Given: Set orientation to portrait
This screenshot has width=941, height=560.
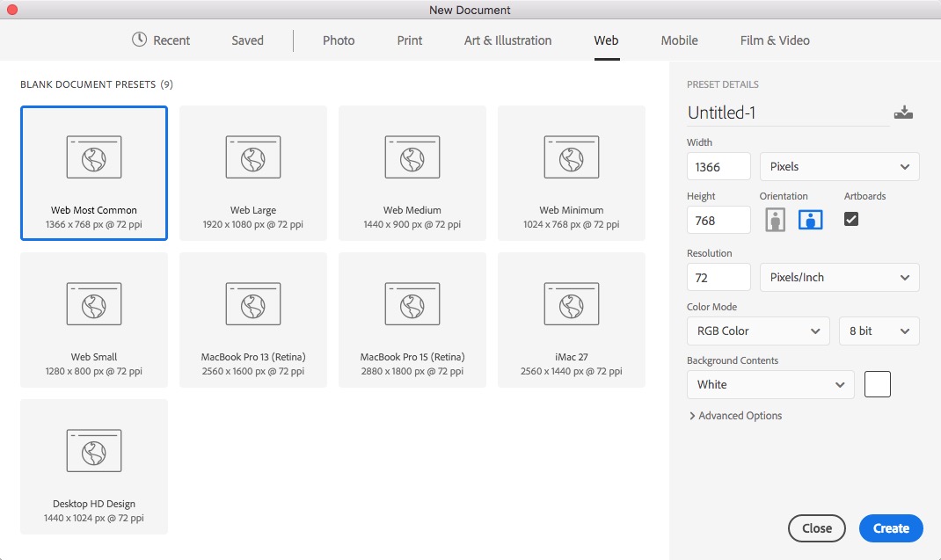Looking at the screenshot, I should (775, 220).
